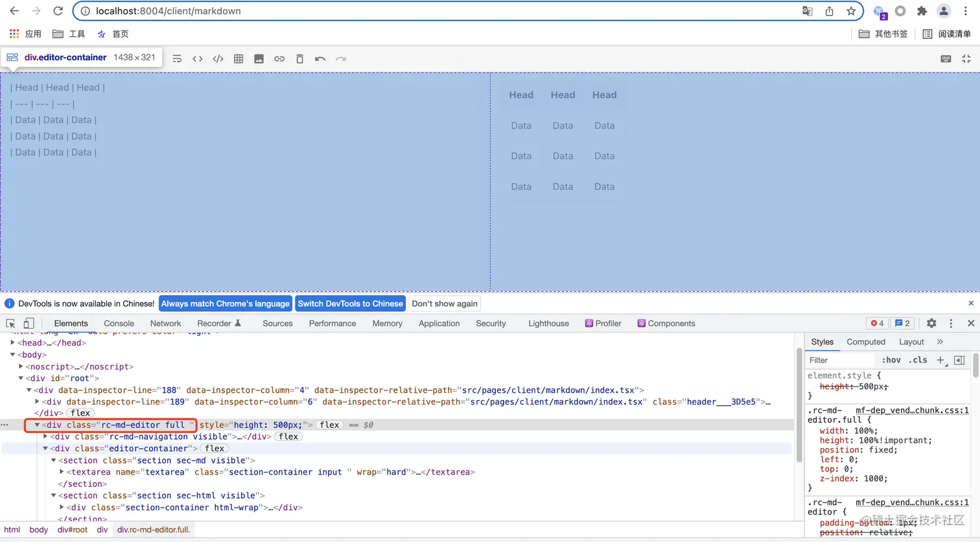Clear the editor with the trash icon
Image resolution: width=980 pixels, height=542 pixels.
click(x=299, y=59)
